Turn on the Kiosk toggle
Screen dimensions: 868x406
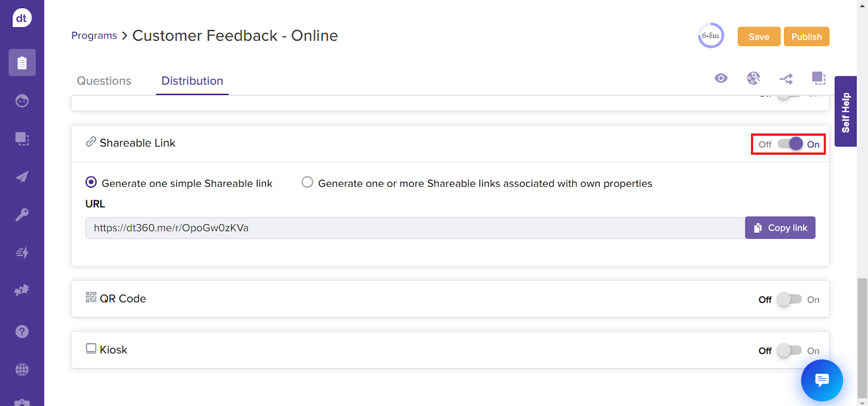pos(789,351)
